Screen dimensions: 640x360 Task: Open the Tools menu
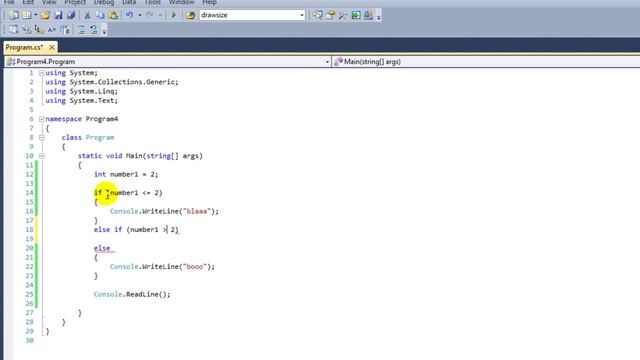pos(153,2)
